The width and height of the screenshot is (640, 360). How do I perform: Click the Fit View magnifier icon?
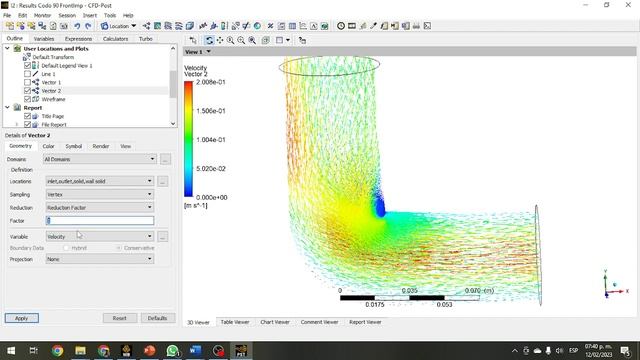click(x=252, y=40)
